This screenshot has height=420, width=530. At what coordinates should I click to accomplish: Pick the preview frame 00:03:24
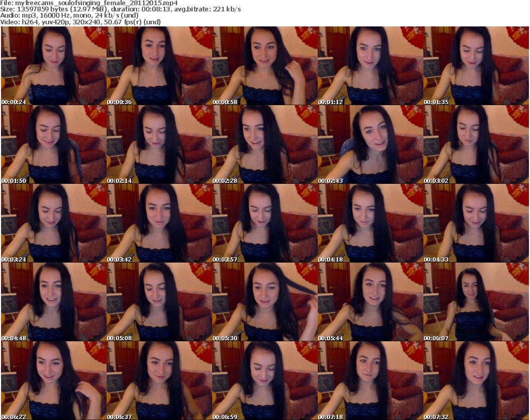tap(54, 223)
